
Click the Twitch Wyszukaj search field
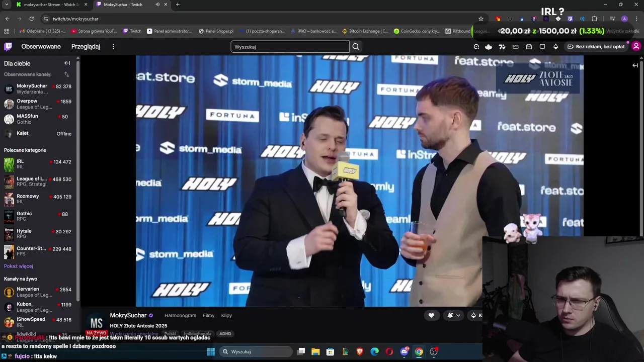[290, 47]
